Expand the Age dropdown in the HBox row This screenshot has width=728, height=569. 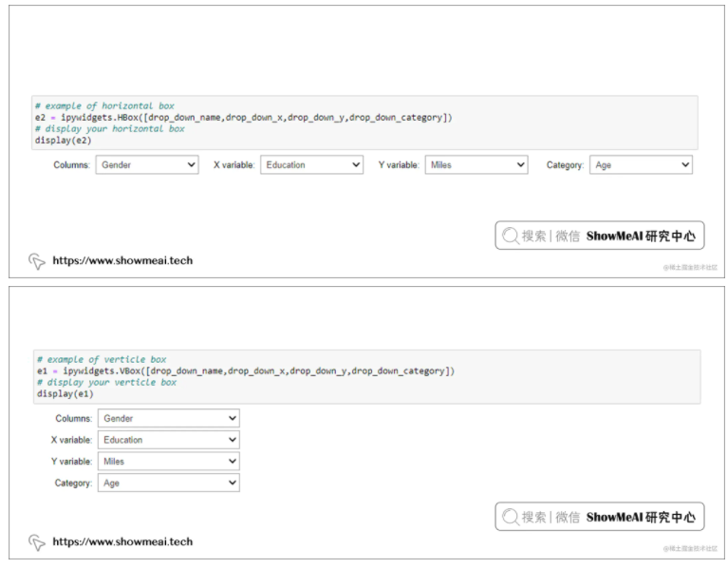(641, 165)
